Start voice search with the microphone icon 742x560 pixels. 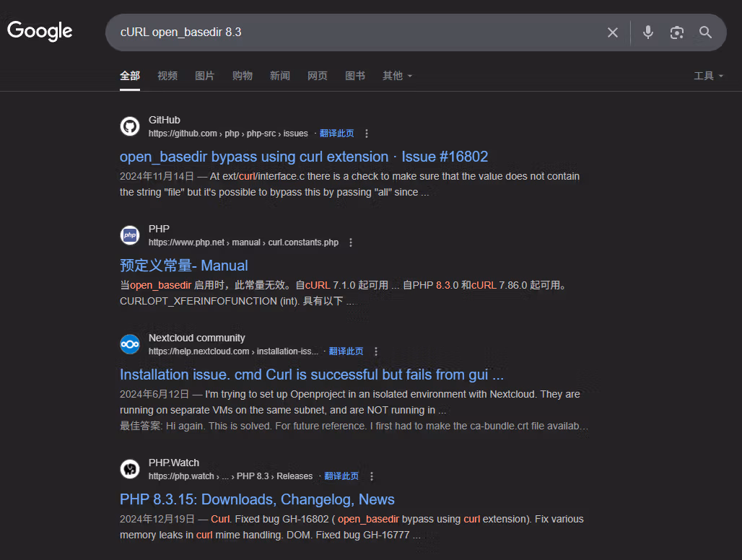tap(648, 32)
